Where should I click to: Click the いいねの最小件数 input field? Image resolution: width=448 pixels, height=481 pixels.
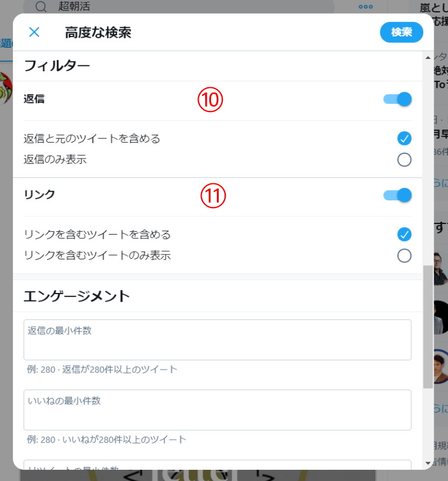(218, 410)
